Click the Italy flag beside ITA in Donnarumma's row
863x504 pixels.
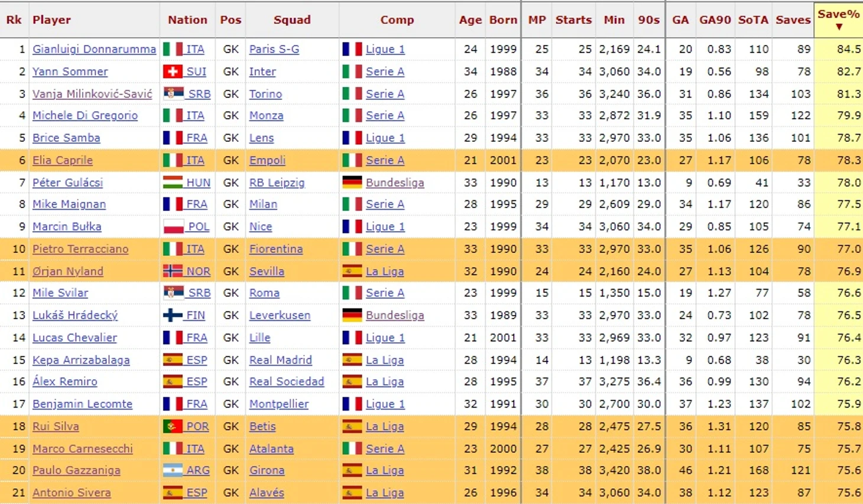(173, 49)
